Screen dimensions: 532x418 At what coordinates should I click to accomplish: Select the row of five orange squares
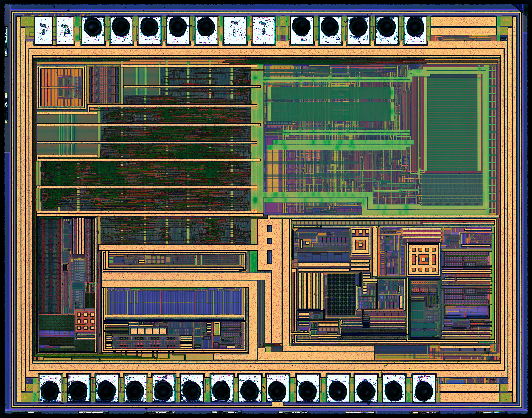click(x=149, y=331)
